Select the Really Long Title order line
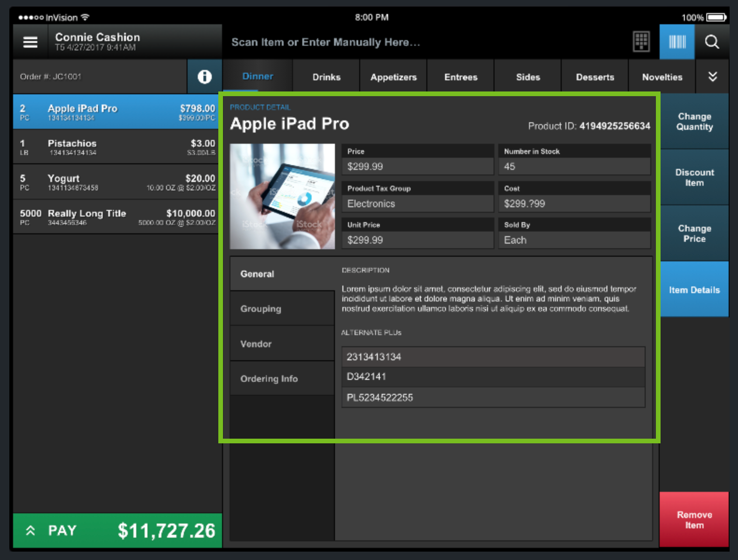 (118, 217)
